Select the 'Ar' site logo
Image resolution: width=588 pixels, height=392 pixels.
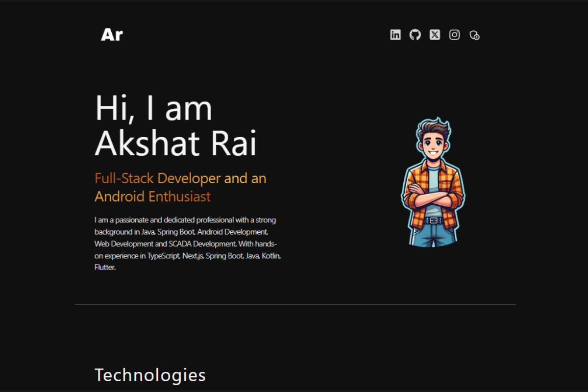(x=111, y=34)
